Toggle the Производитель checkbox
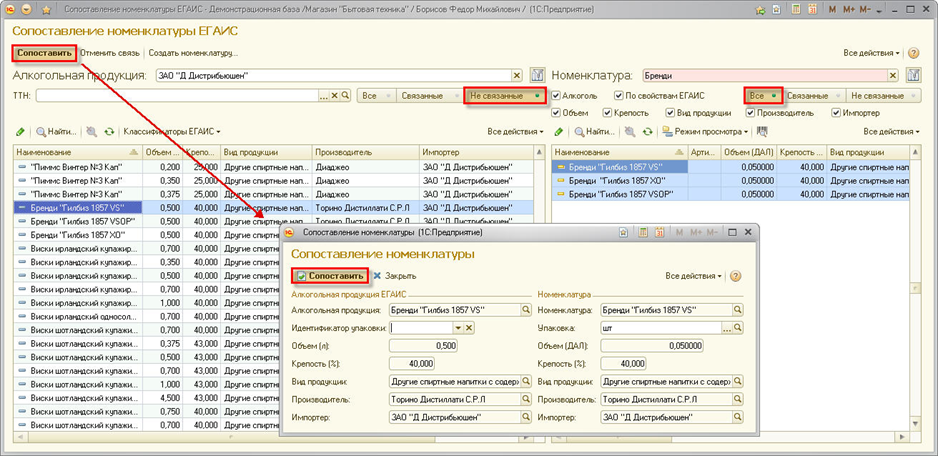This screenshot has width=938, height=456. point(750,113)
